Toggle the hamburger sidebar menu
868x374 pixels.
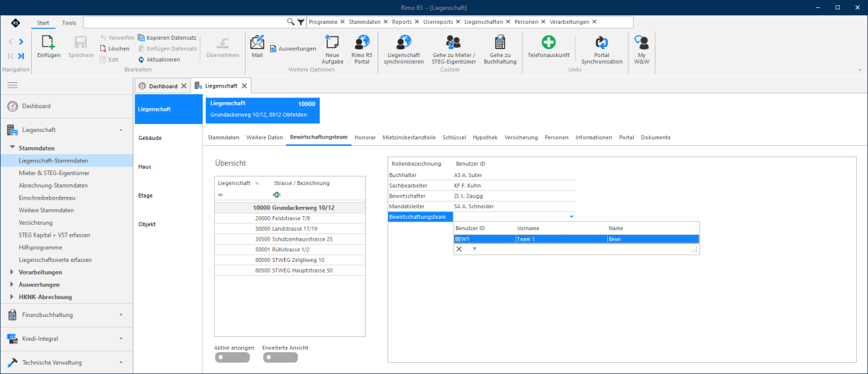12,85
